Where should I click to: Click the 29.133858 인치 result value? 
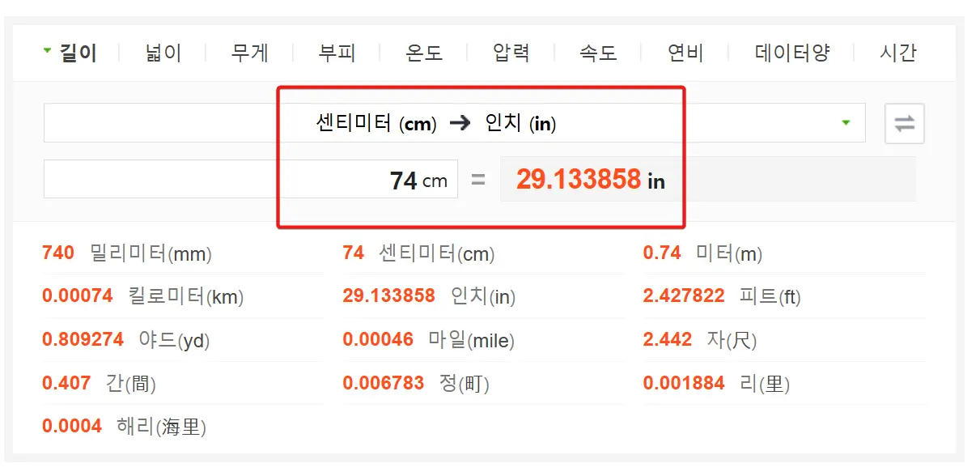pyautogui.click(x=580, y=178)
